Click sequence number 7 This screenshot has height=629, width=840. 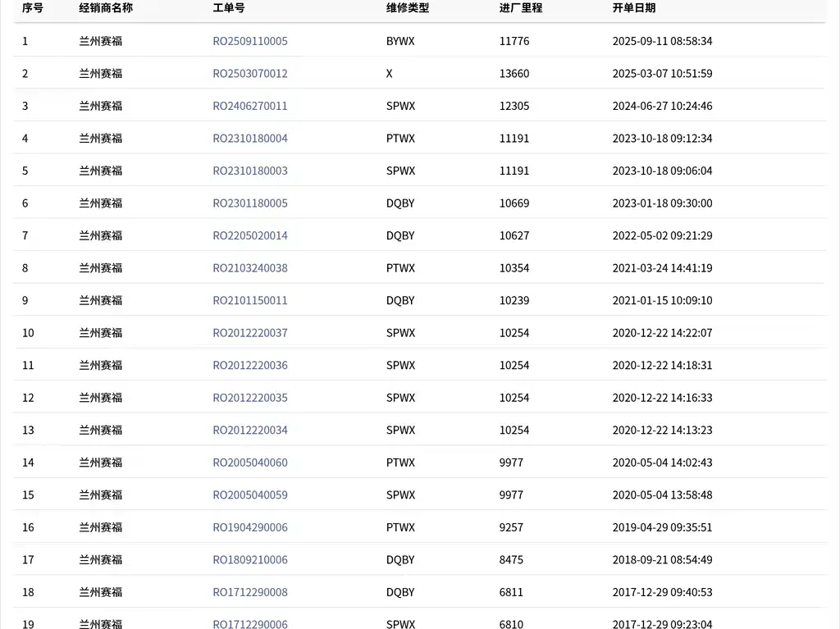(25, 235)
